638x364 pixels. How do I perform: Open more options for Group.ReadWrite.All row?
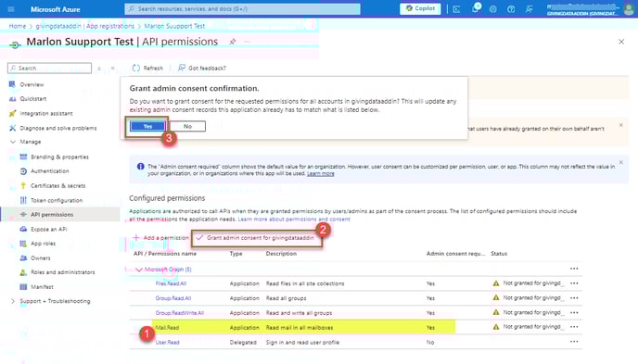pyautogui.click(x=574, y=312)
